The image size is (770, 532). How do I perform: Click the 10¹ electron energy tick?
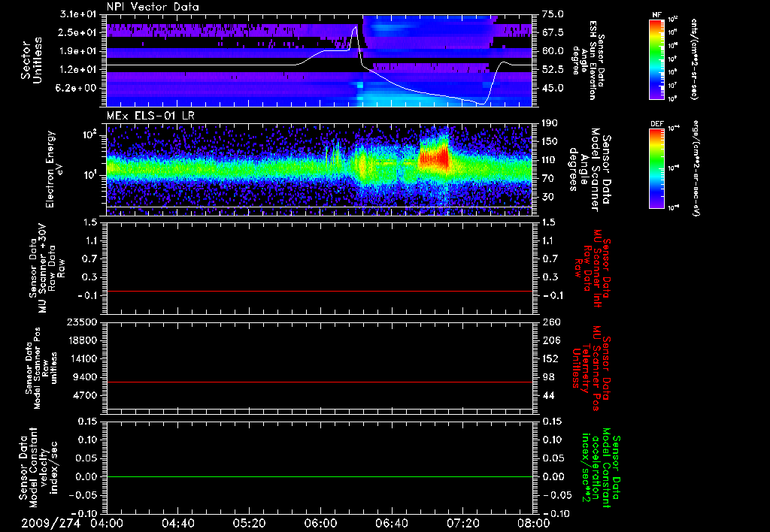(89, 175)
